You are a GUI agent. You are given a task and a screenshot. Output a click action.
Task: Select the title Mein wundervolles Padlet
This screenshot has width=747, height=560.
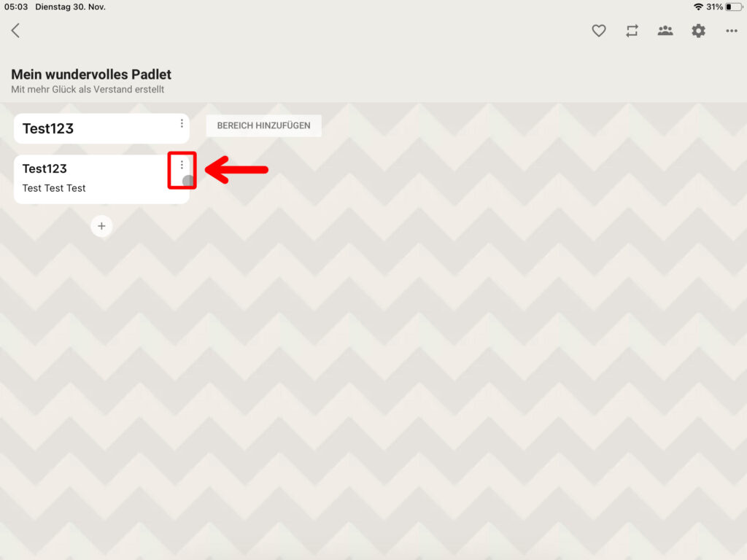coord(91,74)
